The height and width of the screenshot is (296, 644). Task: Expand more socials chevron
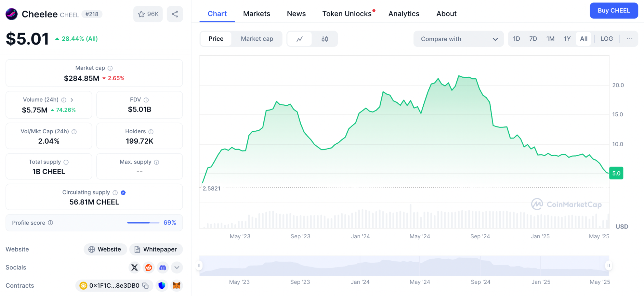[177, 267]
